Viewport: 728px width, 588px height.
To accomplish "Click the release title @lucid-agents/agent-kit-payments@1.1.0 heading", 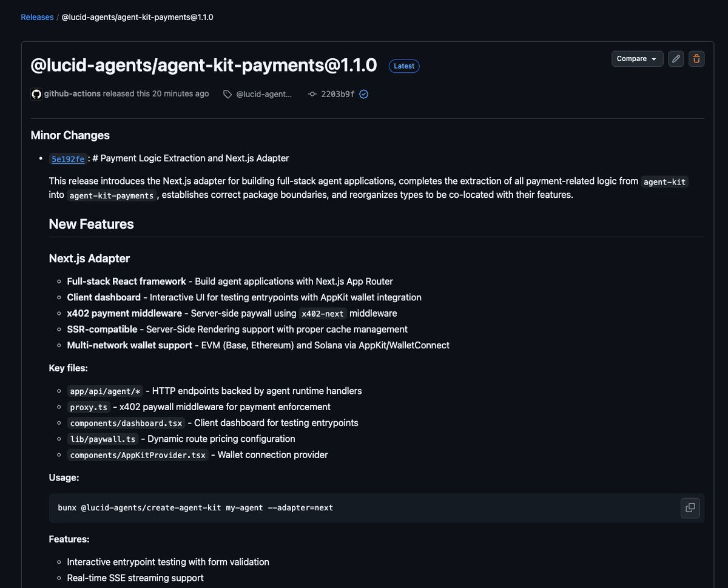I will tap(204, 65).
